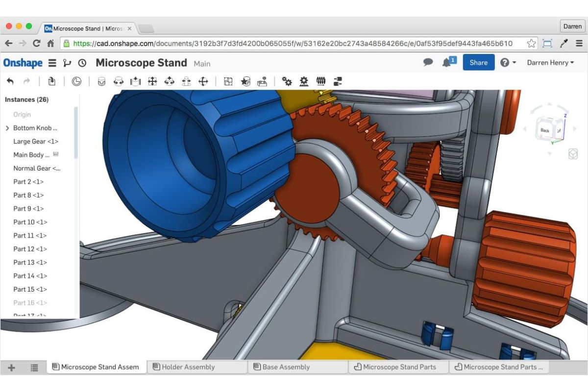Screen dimensions: 588x392
Task: Open the hamburger document menu
Action: point(52,63)
